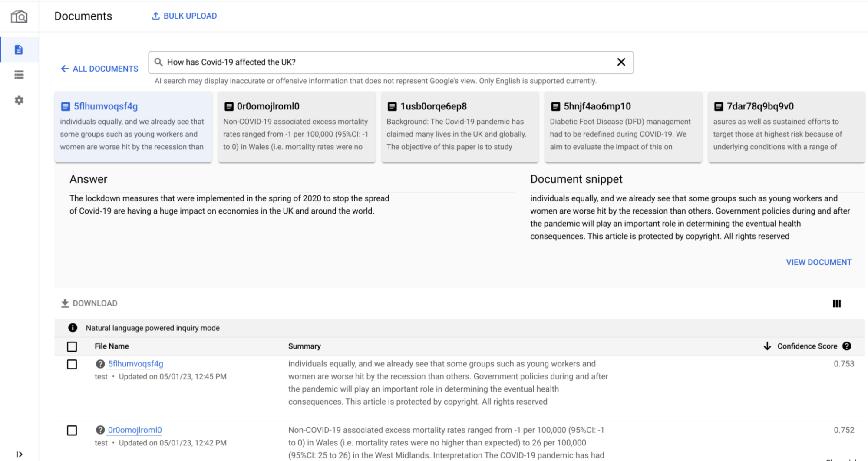Click the Bulk Upload button

click(x=184, y=16)
